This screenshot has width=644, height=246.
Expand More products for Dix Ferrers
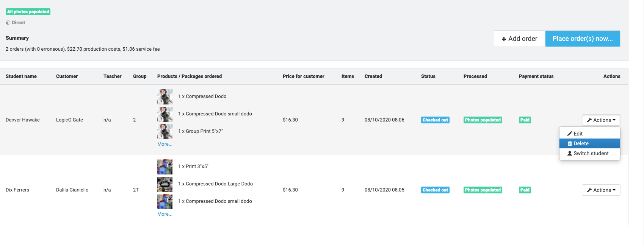pos(165,214)
